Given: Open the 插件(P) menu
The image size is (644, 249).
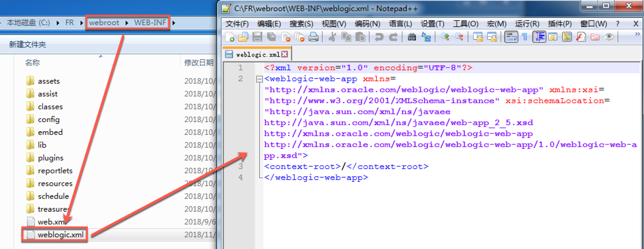Looking at the screenshot, I should tap(560, 24).
